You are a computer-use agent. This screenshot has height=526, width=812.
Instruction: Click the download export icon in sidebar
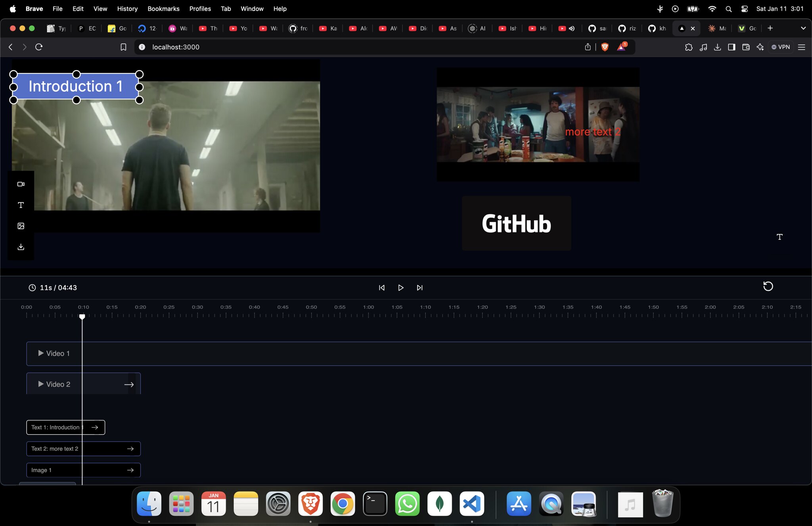tap(21, 247)
